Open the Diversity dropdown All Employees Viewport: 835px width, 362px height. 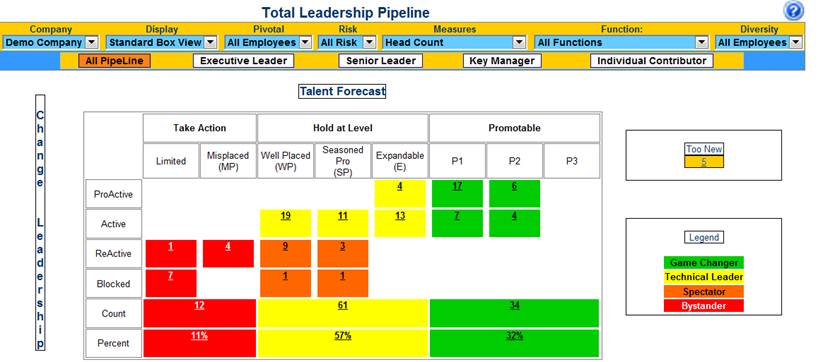coord(758,42)
